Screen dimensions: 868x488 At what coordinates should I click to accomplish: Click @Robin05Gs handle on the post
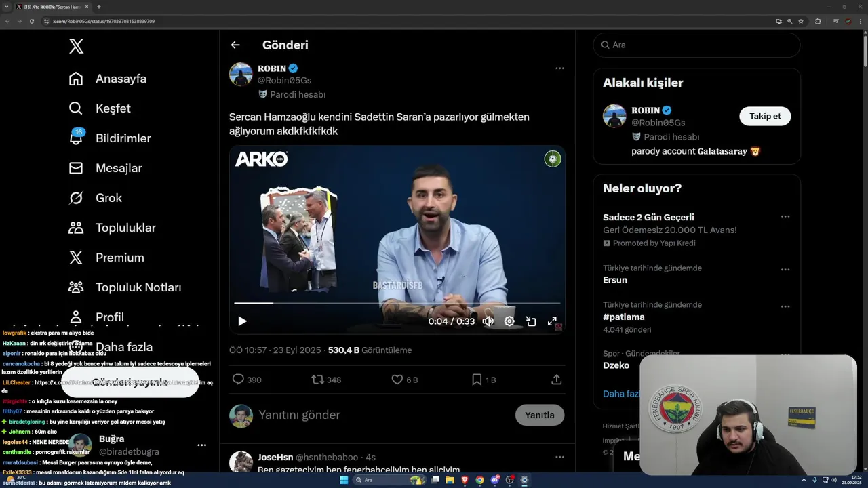tap(284, 81)
